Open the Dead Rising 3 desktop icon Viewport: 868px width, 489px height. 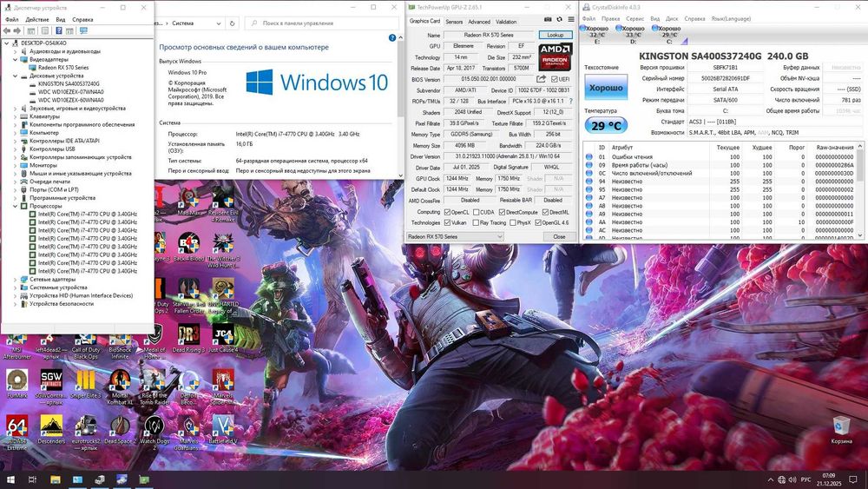pyautogui.click(x=188, y=337)
